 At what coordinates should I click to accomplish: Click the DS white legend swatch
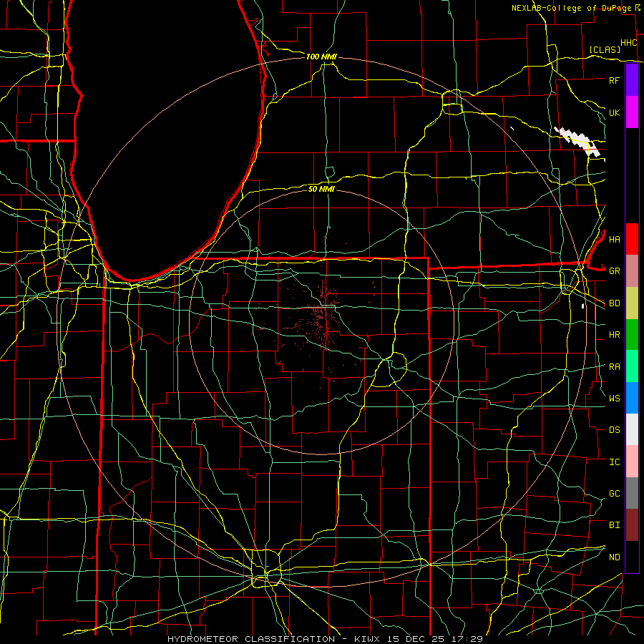click(x=632, y=429)
